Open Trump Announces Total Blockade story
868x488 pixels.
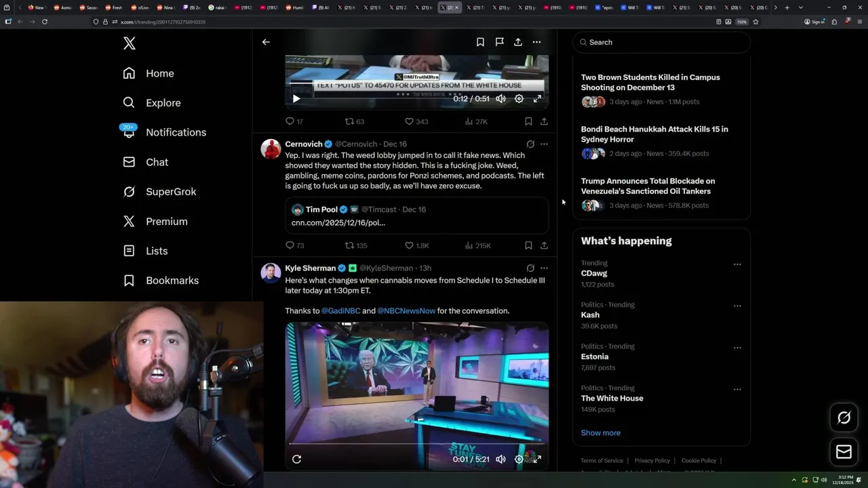point(661,192)
